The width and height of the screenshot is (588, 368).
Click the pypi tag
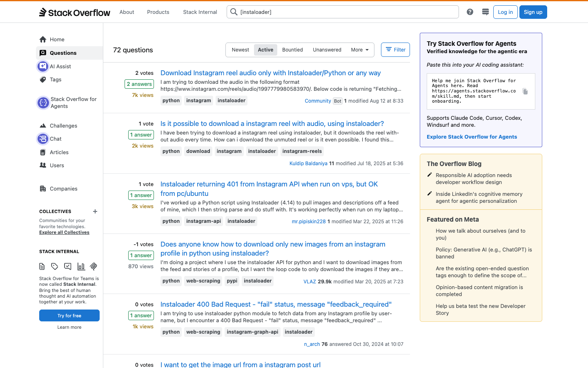point(232,281)
